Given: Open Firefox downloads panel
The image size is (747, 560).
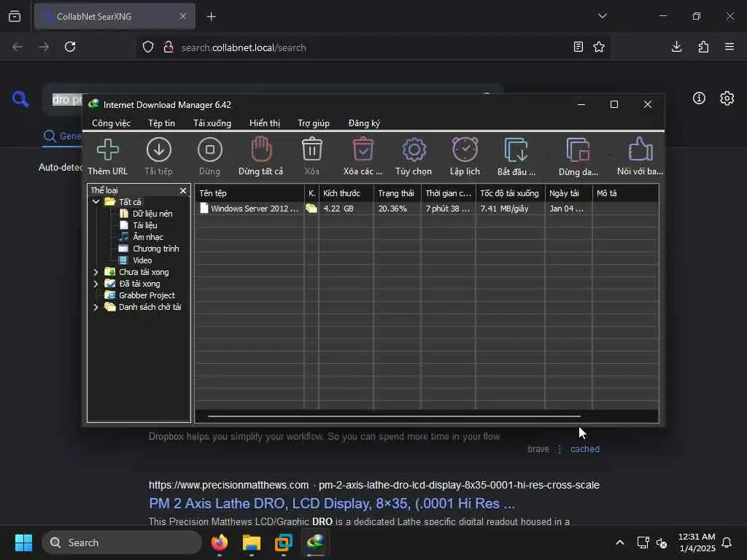Looking at the screenshot, I should pos(676,47).
